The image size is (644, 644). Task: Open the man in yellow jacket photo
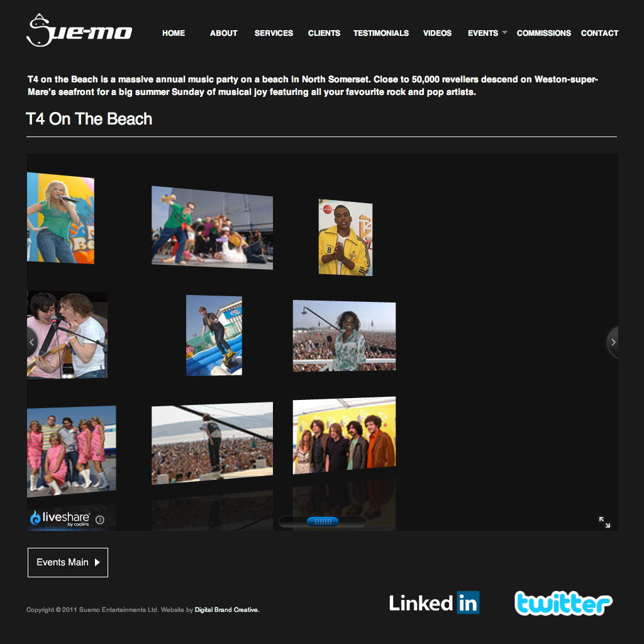[345, 237]
